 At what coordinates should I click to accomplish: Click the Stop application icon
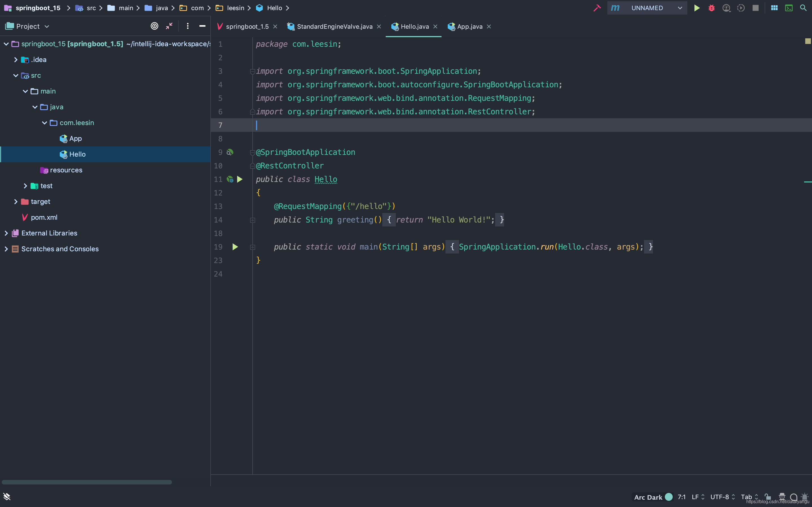click(x=755, y=8)
